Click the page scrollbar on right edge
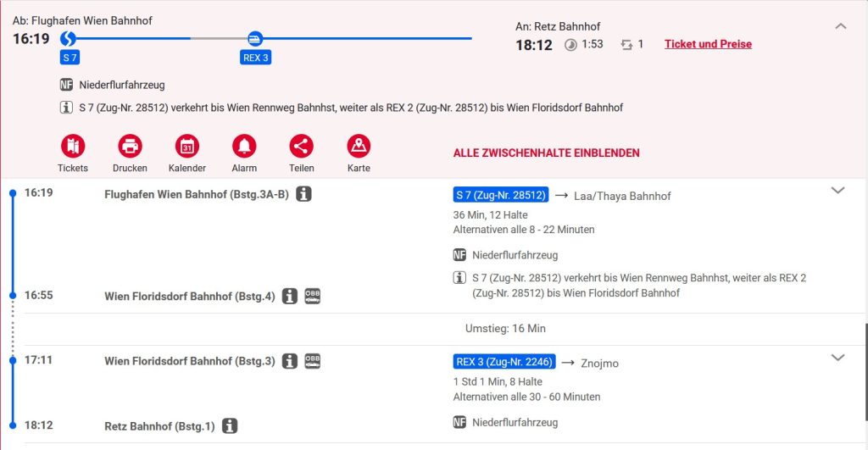 (864, 356)
